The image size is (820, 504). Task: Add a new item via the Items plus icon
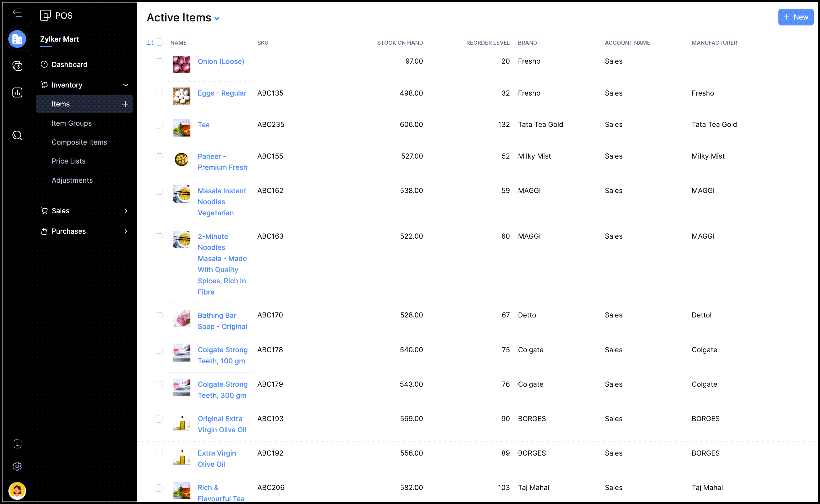(x=125, y=104)
